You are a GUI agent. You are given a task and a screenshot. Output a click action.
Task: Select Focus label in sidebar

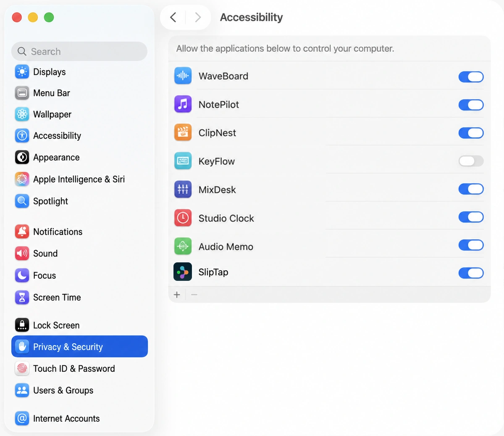tap(45, 275)
